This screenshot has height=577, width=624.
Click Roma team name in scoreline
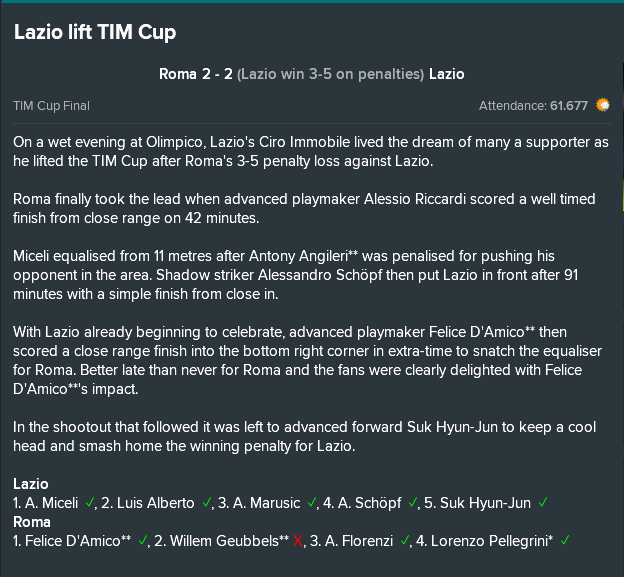(177, 74)
